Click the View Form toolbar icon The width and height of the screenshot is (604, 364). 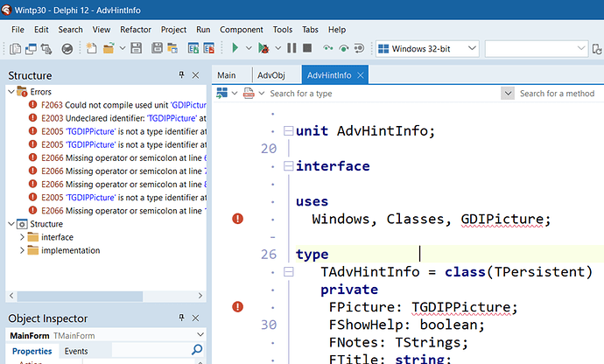(31, 48)
